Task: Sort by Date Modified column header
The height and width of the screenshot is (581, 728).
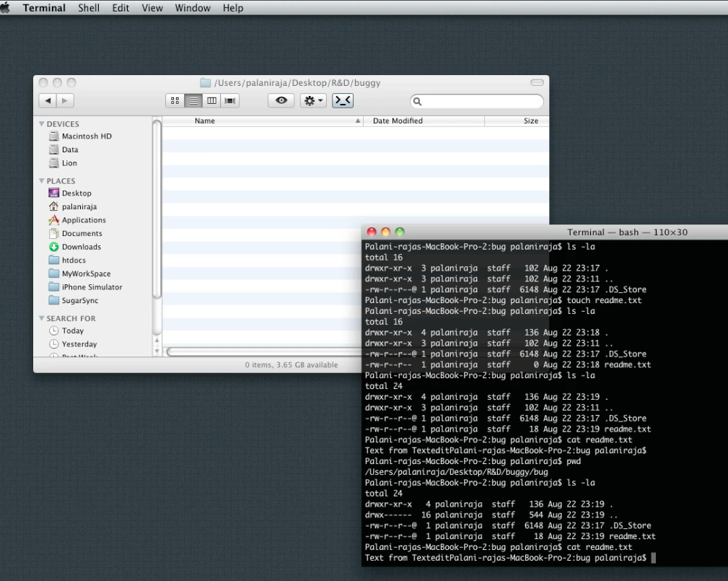Action: pos(424,121)
